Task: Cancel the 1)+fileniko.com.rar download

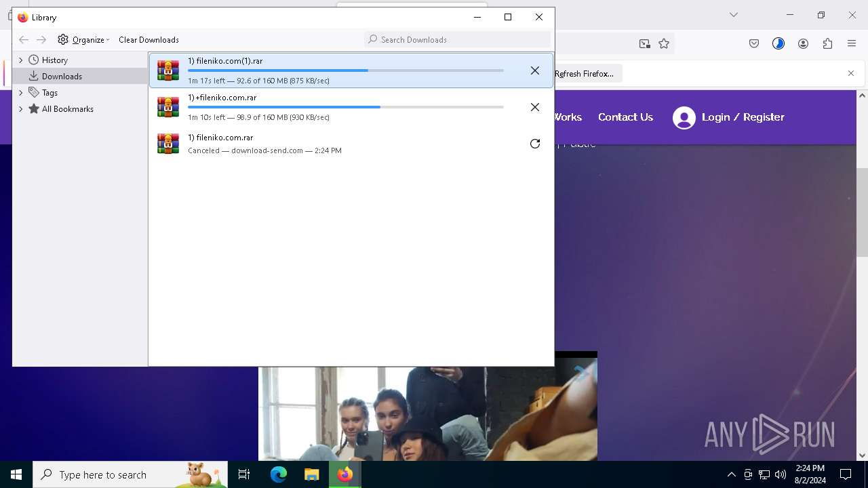Action: [535, 107]
